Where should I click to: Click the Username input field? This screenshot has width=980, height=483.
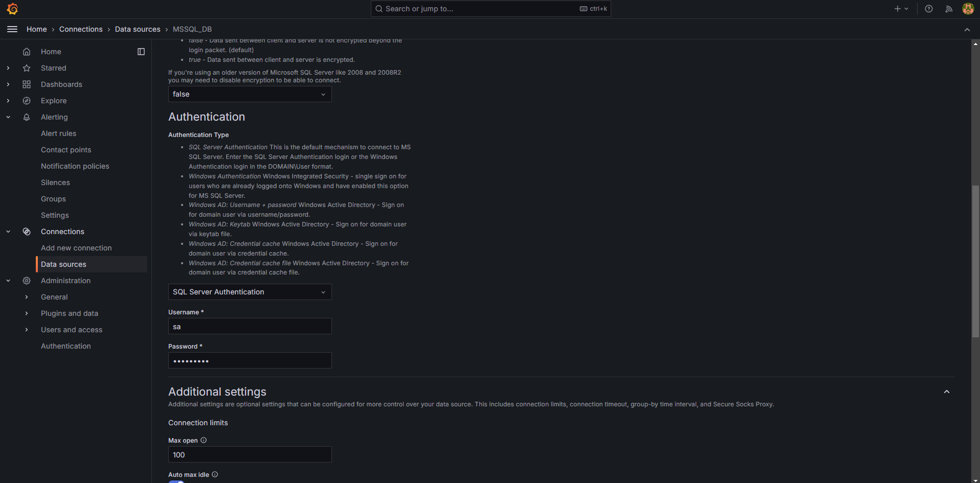(x=250, y=326)
